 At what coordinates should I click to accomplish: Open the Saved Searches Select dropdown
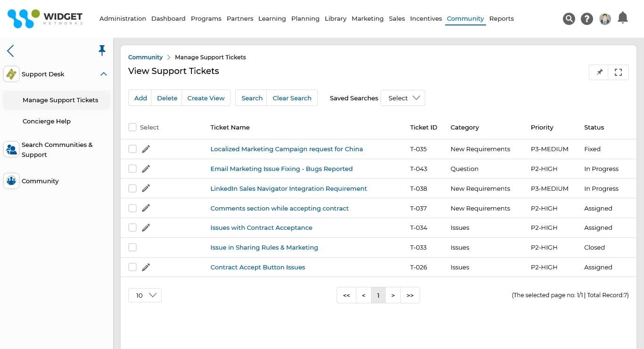[x=403, y=98]
